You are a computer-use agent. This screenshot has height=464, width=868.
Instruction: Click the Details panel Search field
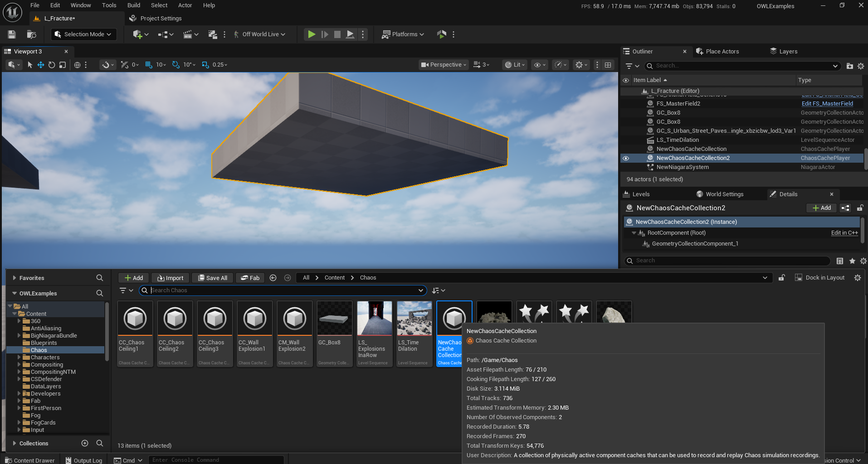tap(727, 261)
